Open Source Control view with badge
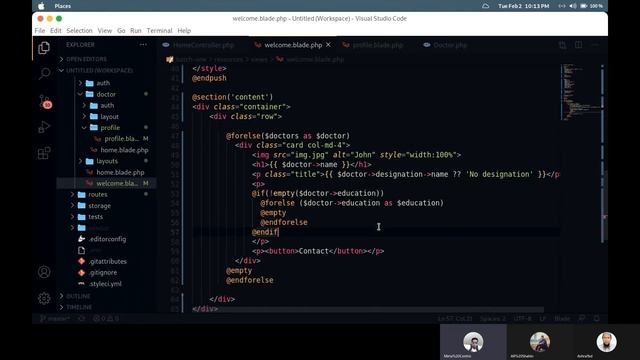The width and height of the screenshot is (640, 360). (x=45, y=102)
